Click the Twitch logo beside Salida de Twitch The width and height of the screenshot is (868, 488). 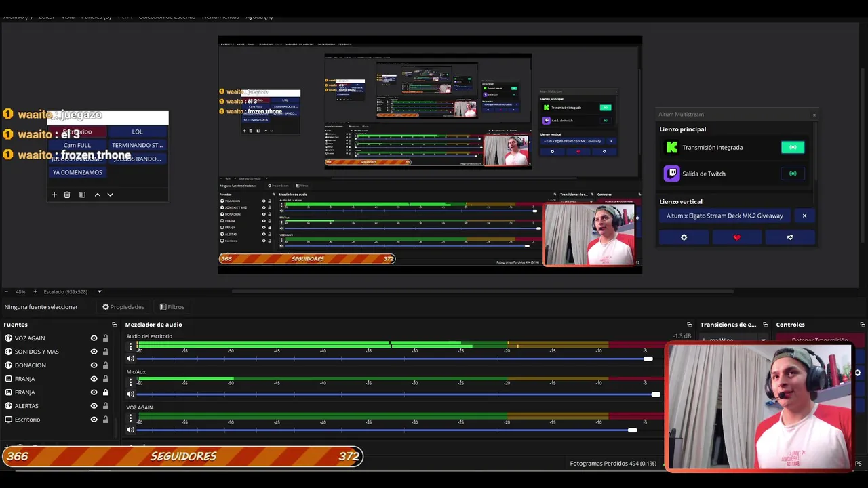click(671, 174)
